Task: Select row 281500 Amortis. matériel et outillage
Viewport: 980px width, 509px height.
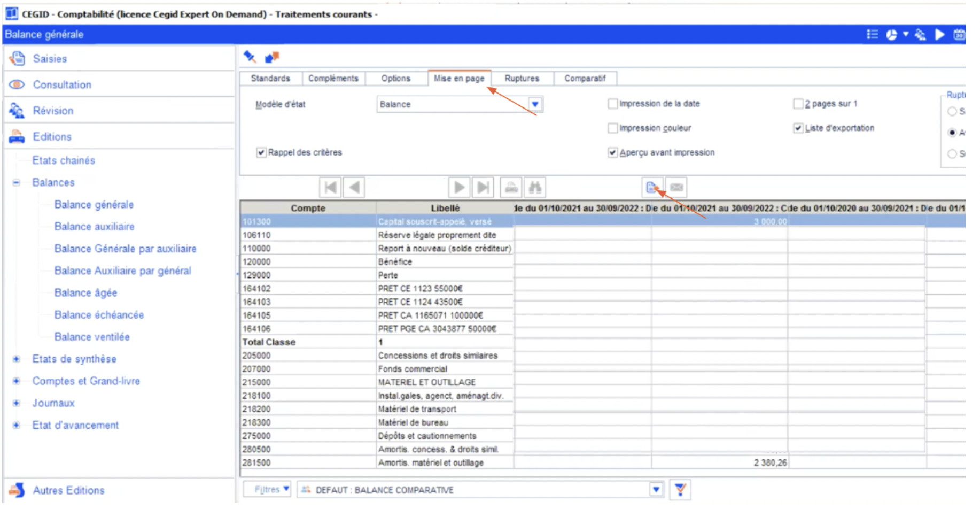Action: [x=603, y=463]
